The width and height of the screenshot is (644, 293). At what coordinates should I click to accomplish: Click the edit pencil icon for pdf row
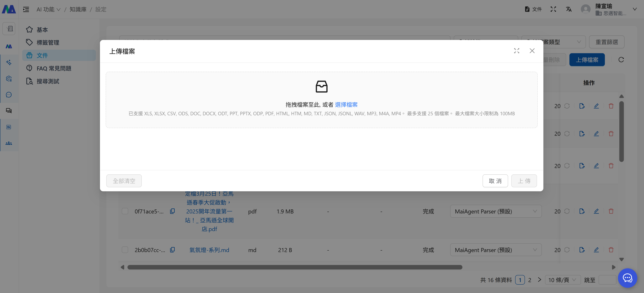point(596,211)
